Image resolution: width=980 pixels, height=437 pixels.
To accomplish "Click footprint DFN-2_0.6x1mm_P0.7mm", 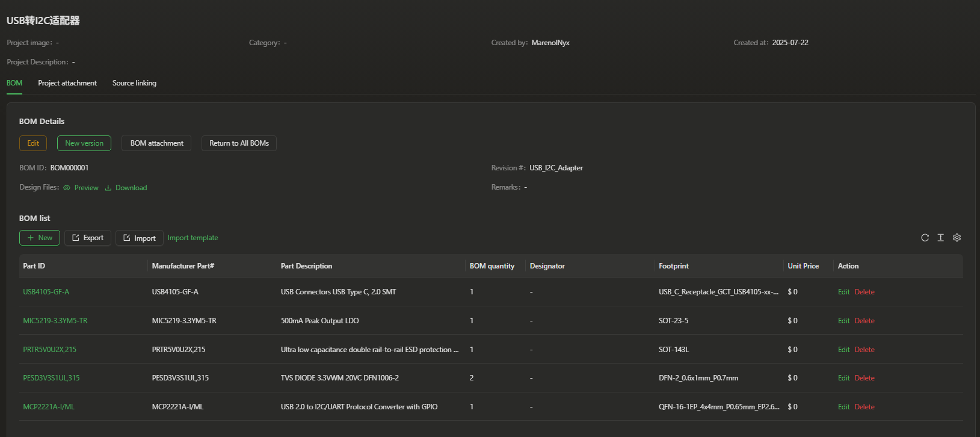I will pos(698,378).
